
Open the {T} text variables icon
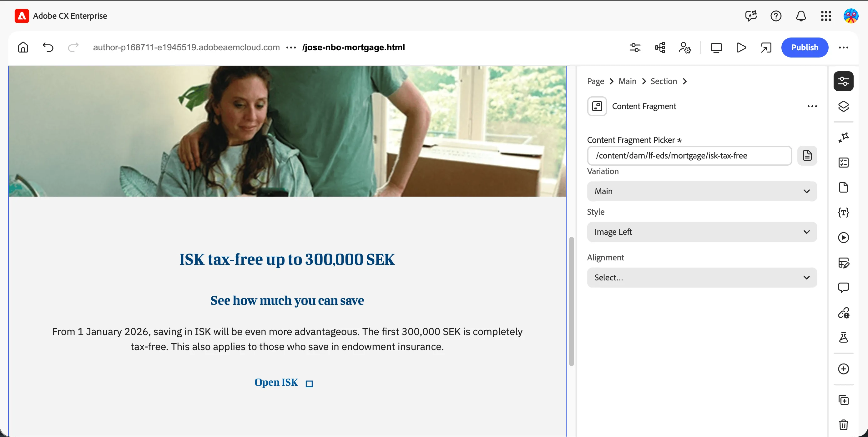(843, 212)
